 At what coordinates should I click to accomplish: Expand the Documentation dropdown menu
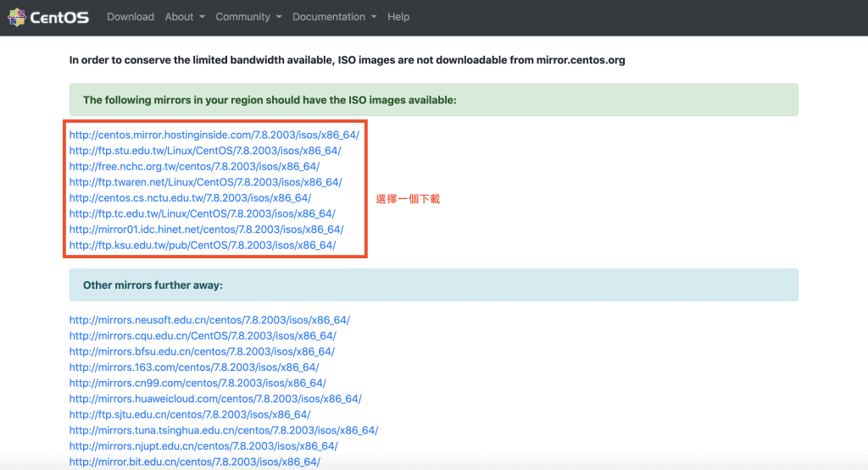point(334,17)
